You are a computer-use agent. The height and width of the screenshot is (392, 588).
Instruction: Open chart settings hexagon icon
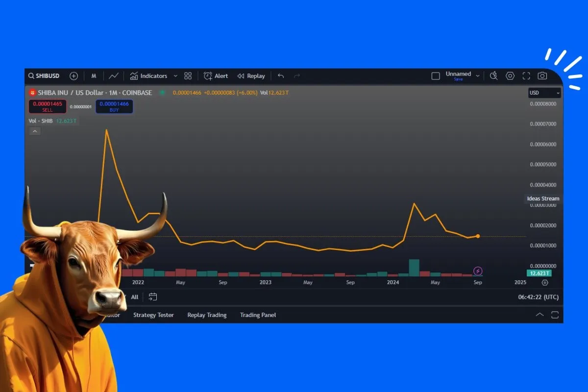[x=510, y=76]
